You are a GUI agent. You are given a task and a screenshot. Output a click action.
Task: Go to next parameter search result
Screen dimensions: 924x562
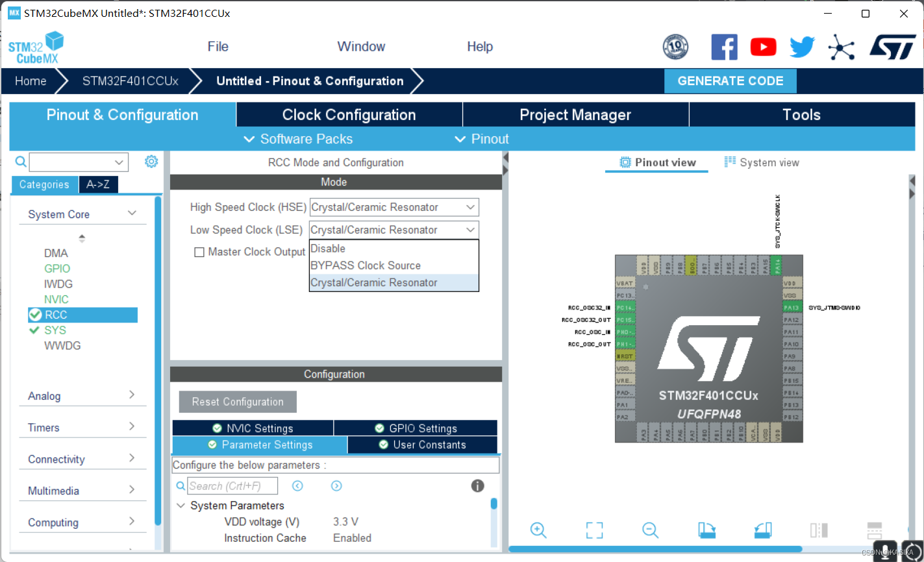[x=336, y=485]
